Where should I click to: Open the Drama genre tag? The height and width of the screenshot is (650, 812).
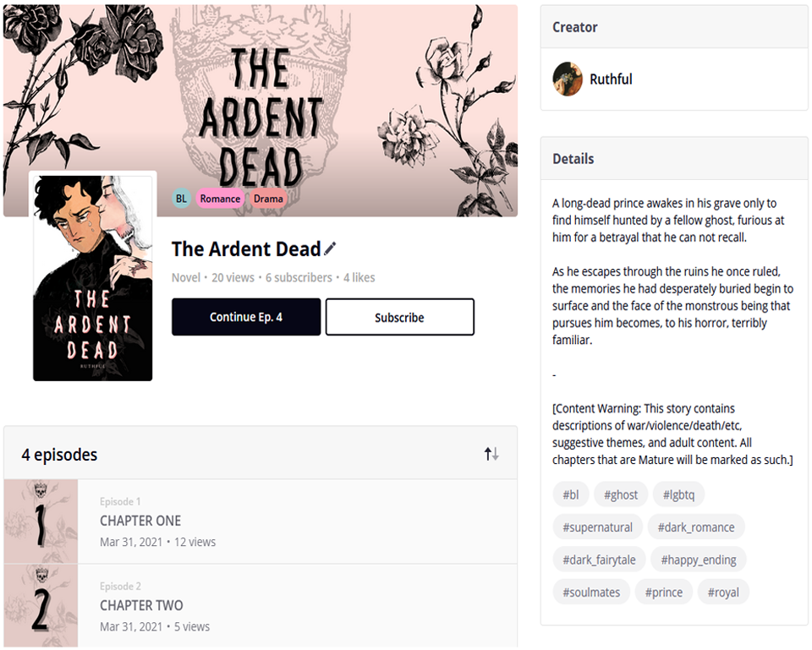268,199
